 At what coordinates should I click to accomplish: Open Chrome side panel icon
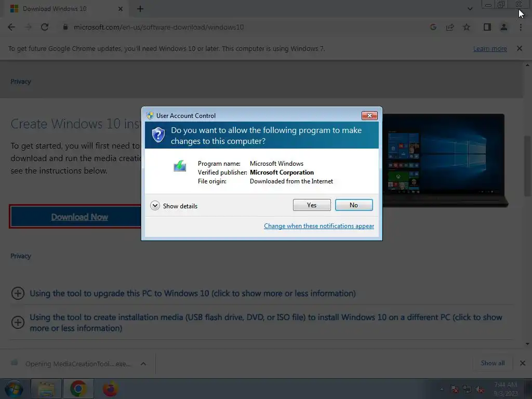(x=487, y=27)
